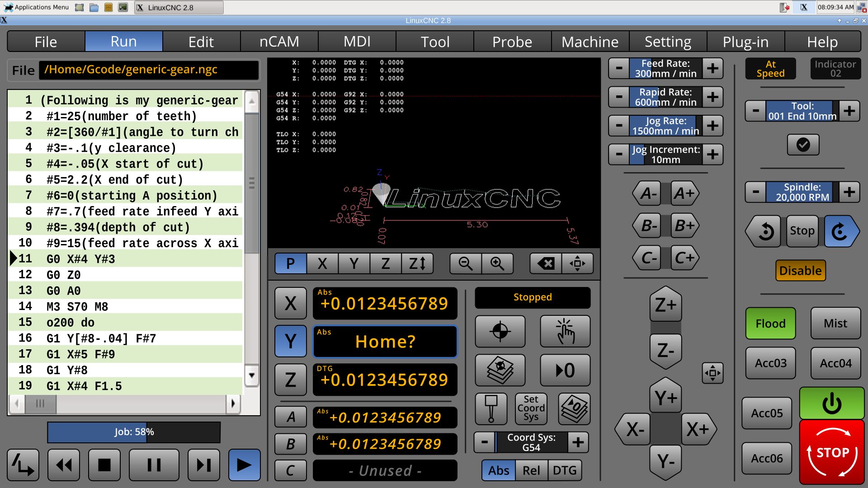Click the checkmark tool confirm button
The width and height of the screenshot is (868, 488).
(803, 145)
